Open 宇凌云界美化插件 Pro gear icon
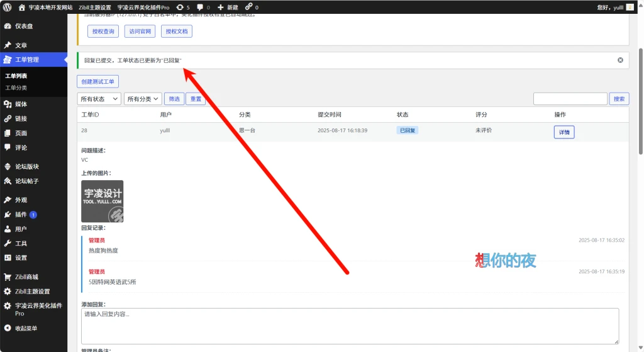The image size is (644, 352). point(8,306)
